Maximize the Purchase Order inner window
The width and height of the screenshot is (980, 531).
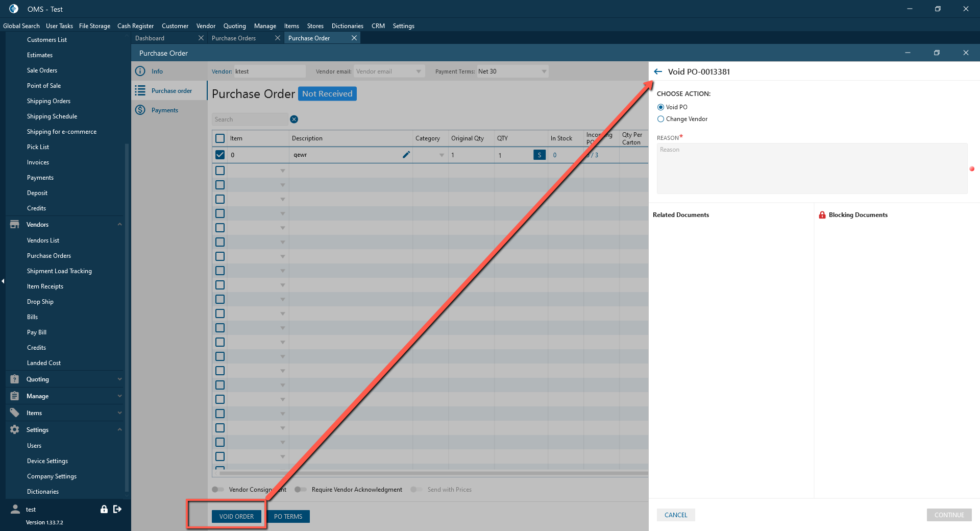point(937,53)
